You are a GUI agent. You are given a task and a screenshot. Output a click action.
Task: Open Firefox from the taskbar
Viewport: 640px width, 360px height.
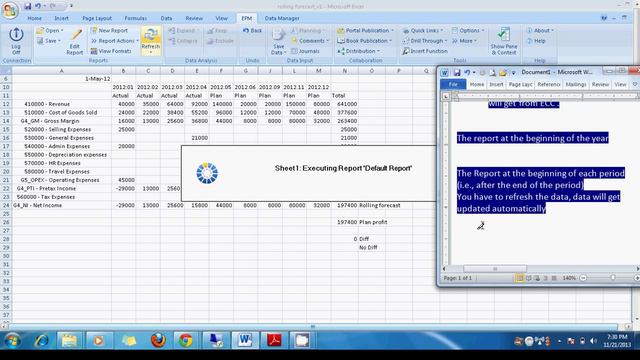click(x=158, y=340)
